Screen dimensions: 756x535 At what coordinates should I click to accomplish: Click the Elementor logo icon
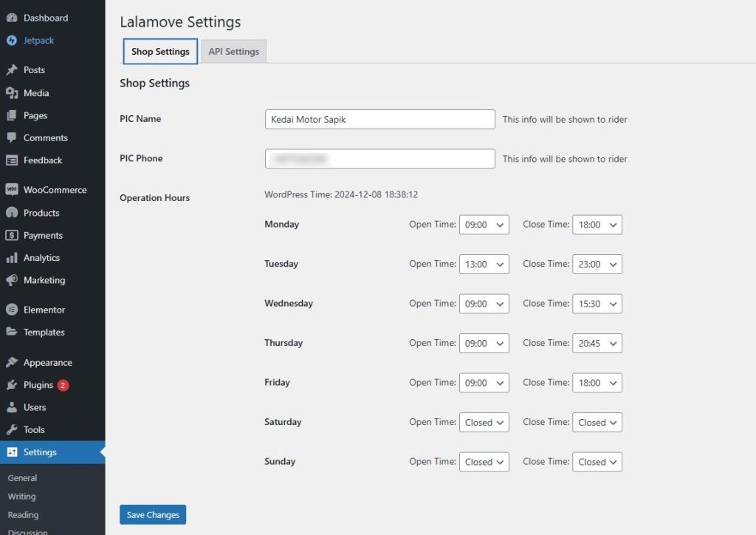point(12,310)
